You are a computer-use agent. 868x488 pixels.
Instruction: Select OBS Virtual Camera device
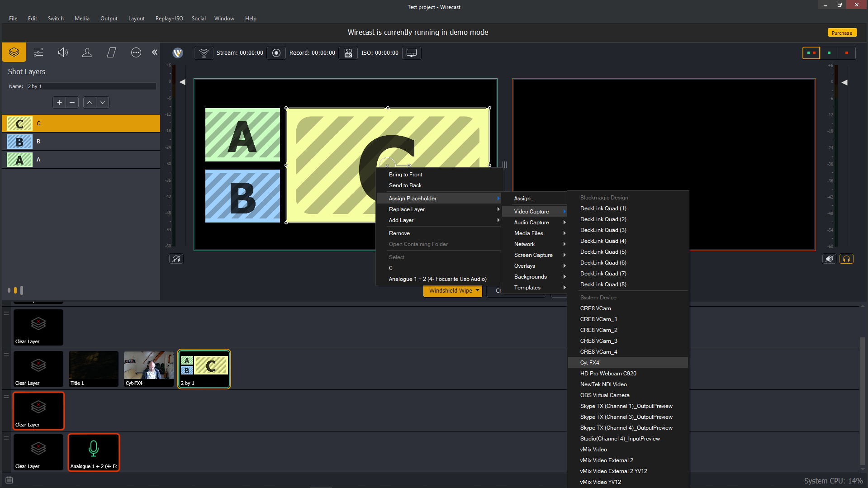coord(628,395)
